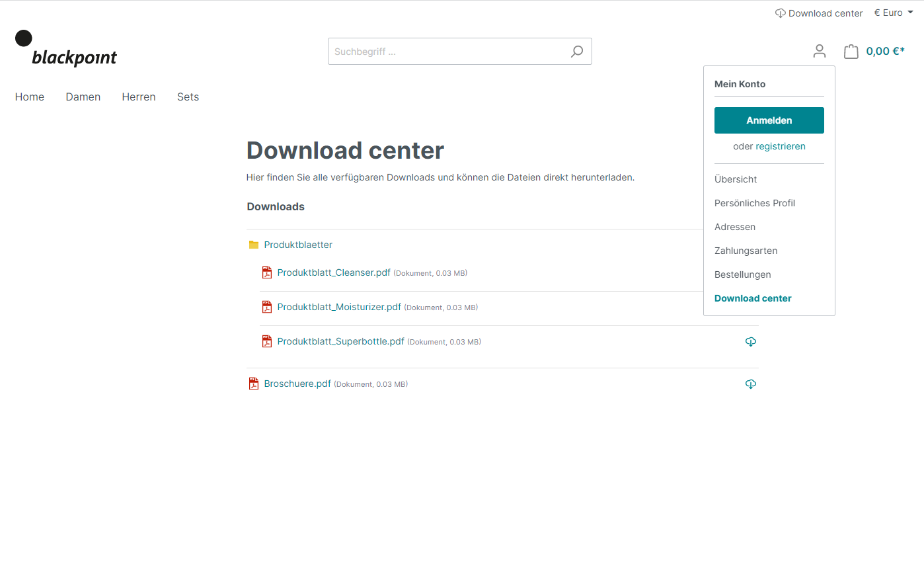Click the registrieren link

pos(781,146)
